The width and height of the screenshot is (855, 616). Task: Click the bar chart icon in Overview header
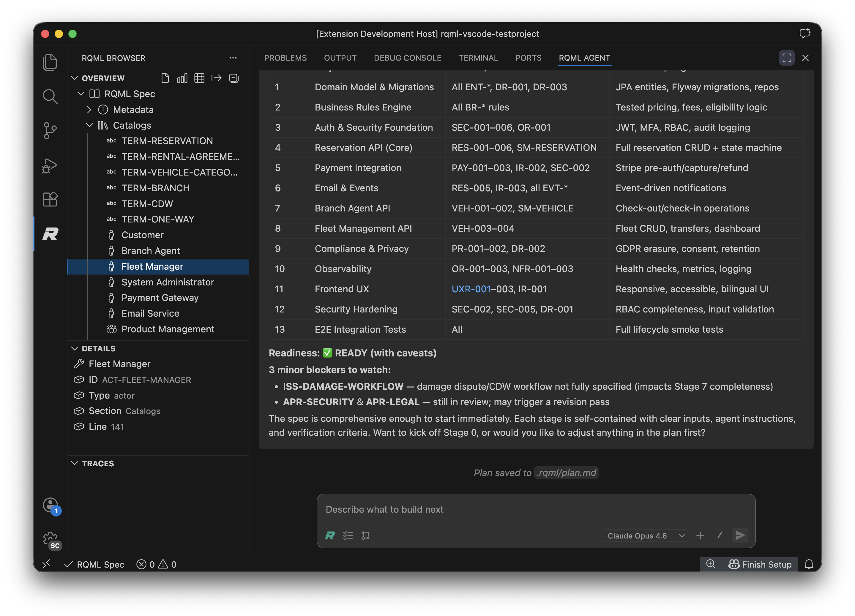coord(182,78)
